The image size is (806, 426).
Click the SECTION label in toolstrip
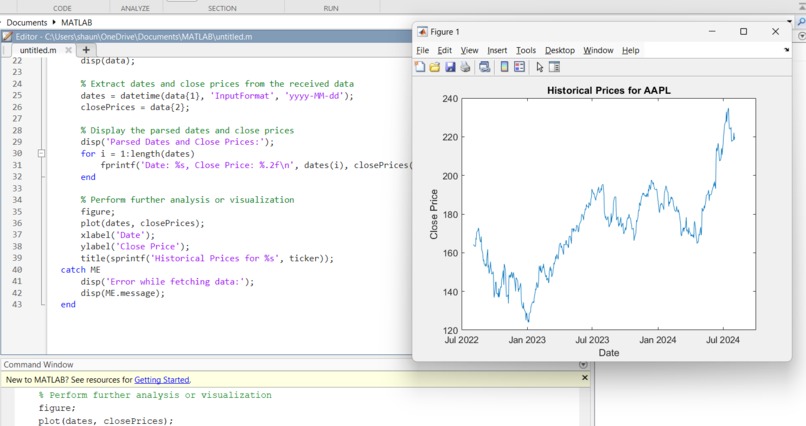click(222, 8)
